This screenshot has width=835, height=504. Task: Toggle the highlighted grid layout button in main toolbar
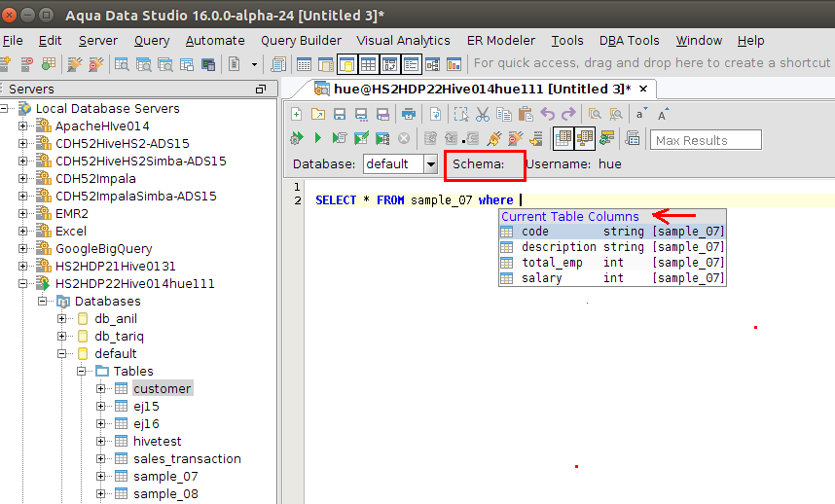coord(368,64)
